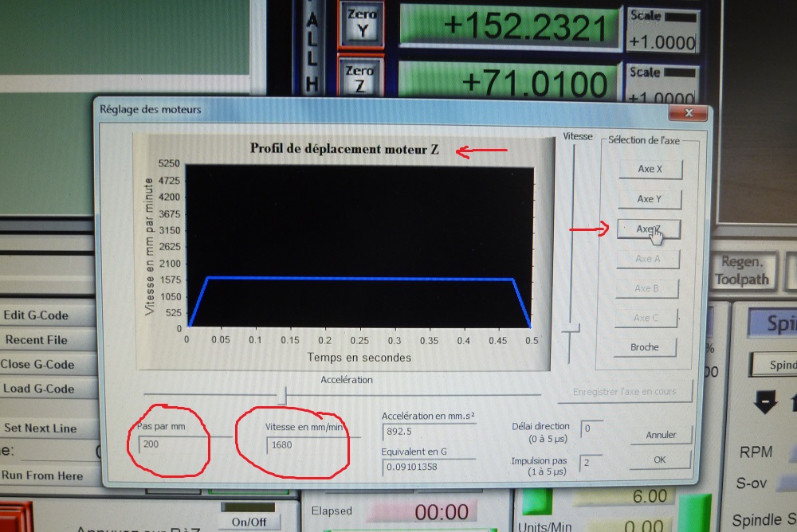
Task: Select Axe Z motor axis
Action: 649,229
